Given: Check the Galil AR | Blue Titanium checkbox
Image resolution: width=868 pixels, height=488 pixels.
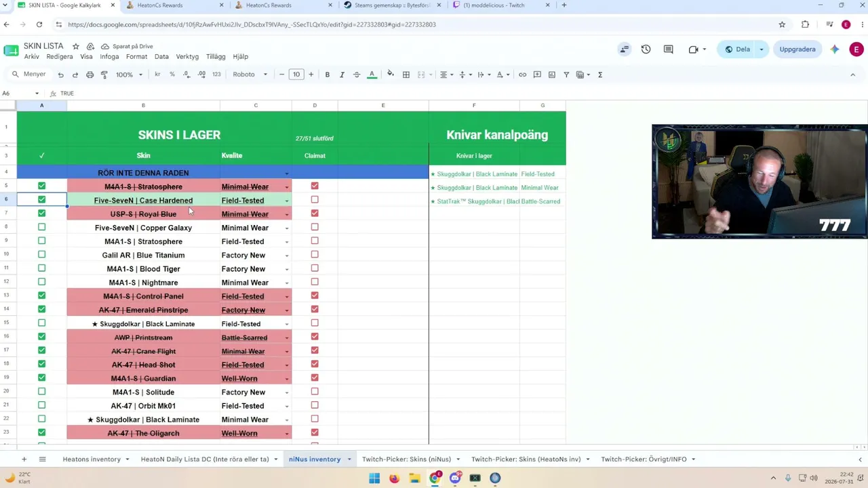Looking at the screenshot, I should (x=42, y=254).
